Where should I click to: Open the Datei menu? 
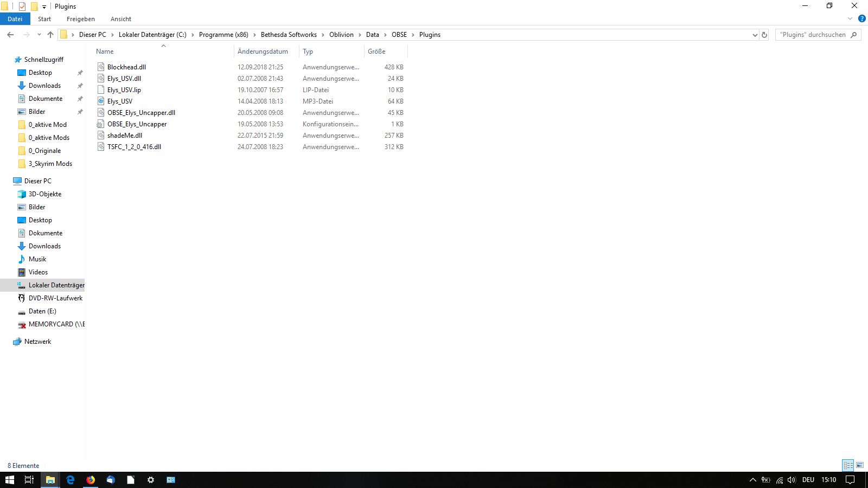coord(15,19)
